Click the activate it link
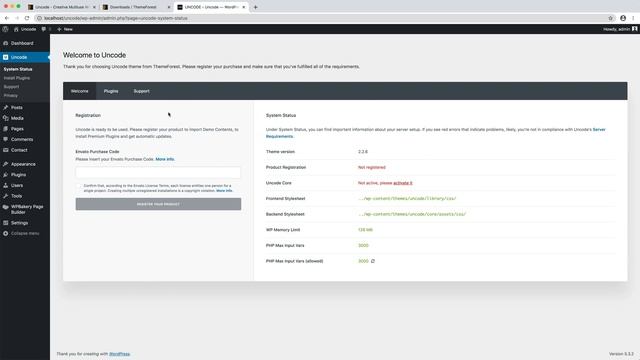Image resolution: width=640 pixels, height=360 pixels. pyautogui.click(x=403, y=183)
